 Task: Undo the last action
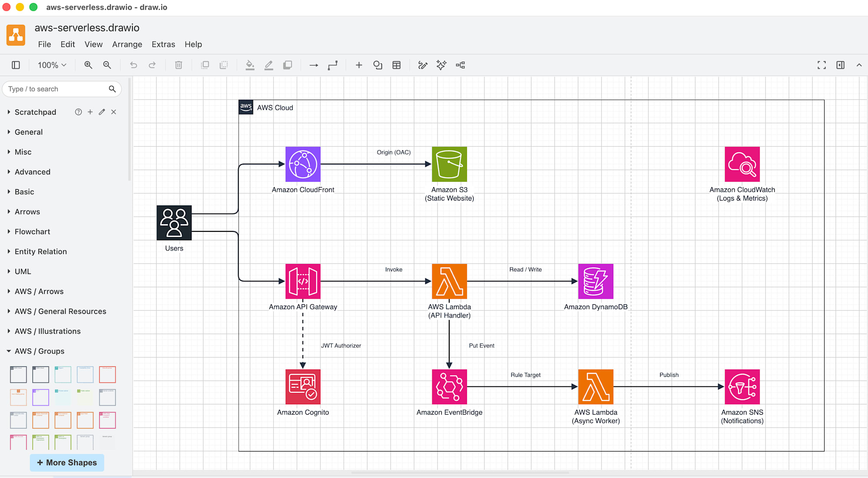(133, 65)
